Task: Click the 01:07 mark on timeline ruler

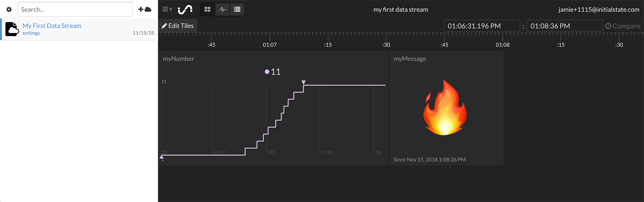Action: point(270,45)
